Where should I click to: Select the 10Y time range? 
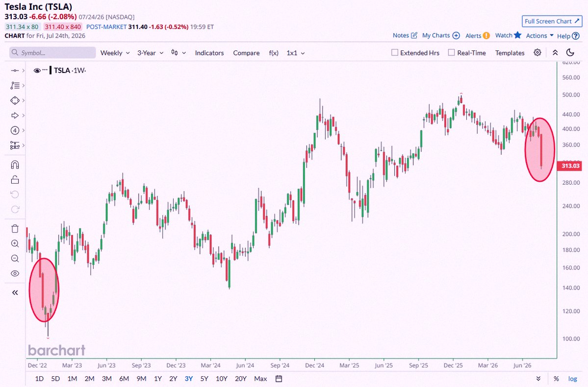click(x=222, y=379)
